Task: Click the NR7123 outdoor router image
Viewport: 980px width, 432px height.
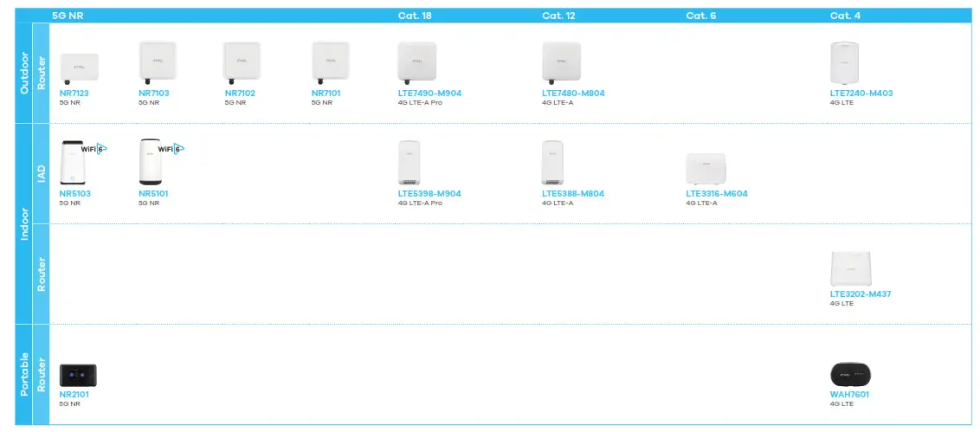Action: [79, 68]
